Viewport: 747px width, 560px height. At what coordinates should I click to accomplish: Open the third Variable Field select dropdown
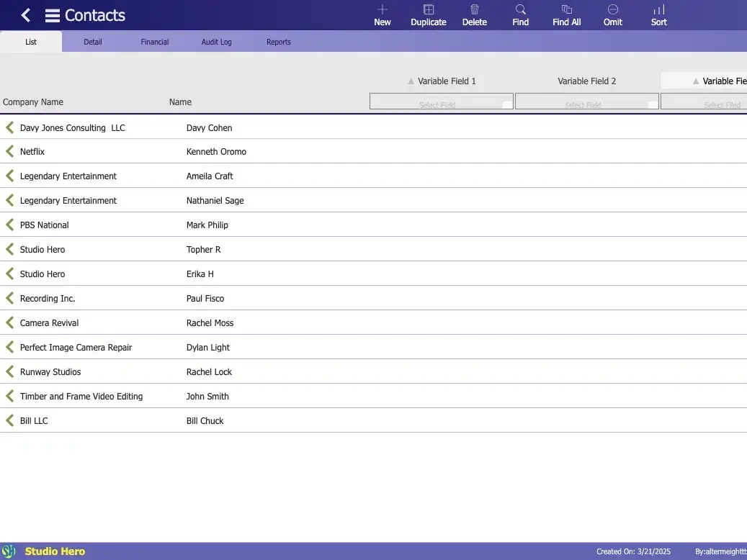[x=704, y=101]
